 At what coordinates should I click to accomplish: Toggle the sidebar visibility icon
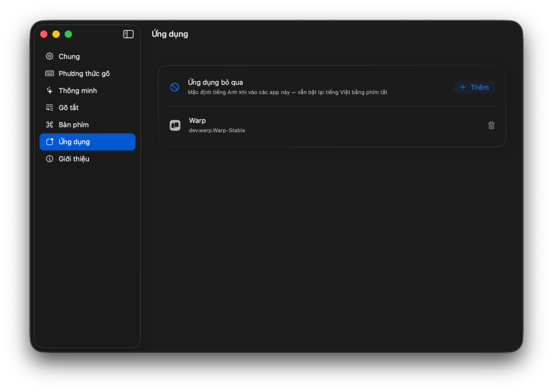[129, 34]
